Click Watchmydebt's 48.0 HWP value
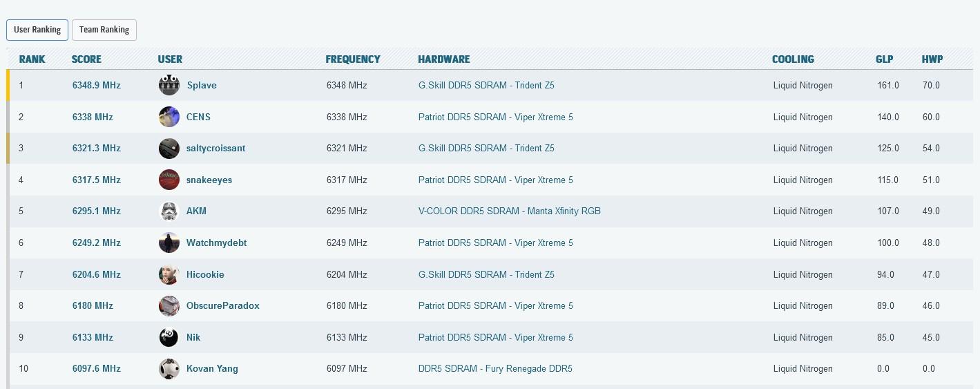The width and height of the screenshot is (980, 389). (x=931, y=243)
